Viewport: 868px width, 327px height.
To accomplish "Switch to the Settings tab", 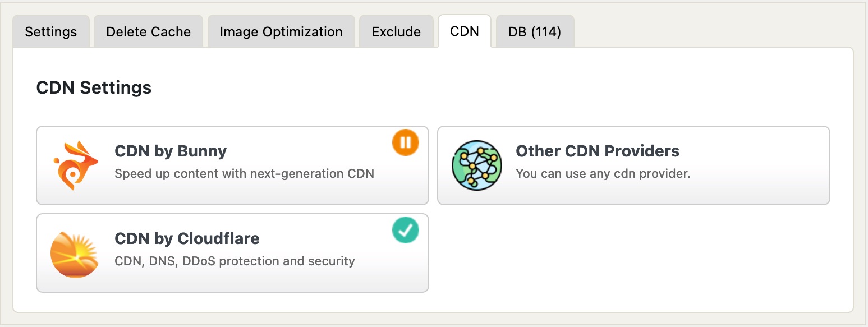I will coord(51,31).
